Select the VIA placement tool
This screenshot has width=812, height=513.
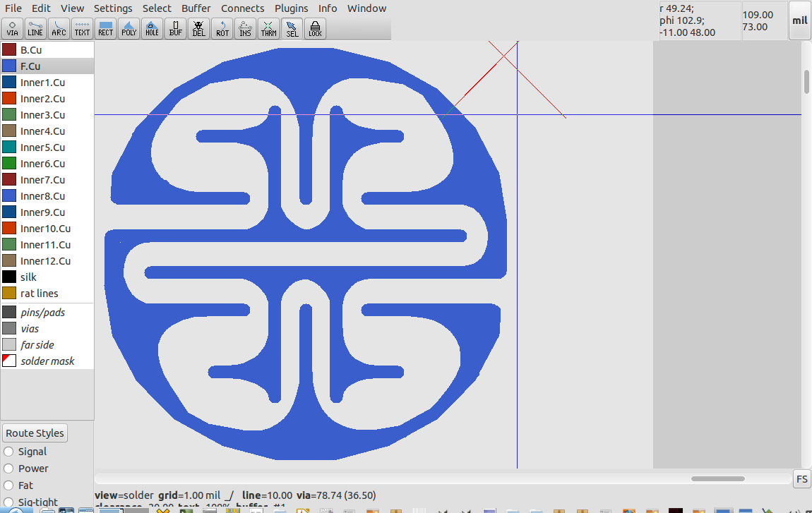(x=12, y=28)
